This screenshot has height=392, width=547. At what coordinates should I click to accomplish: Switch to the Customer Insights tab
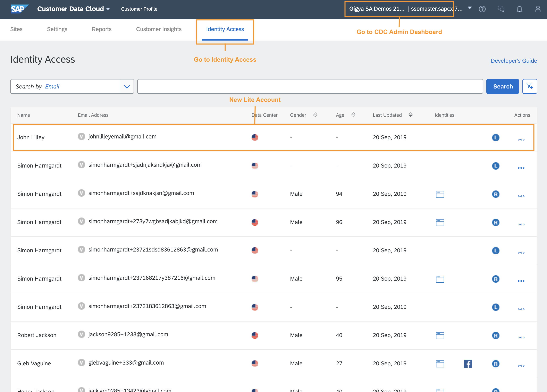pyautogui.click(x=159, y=29)
